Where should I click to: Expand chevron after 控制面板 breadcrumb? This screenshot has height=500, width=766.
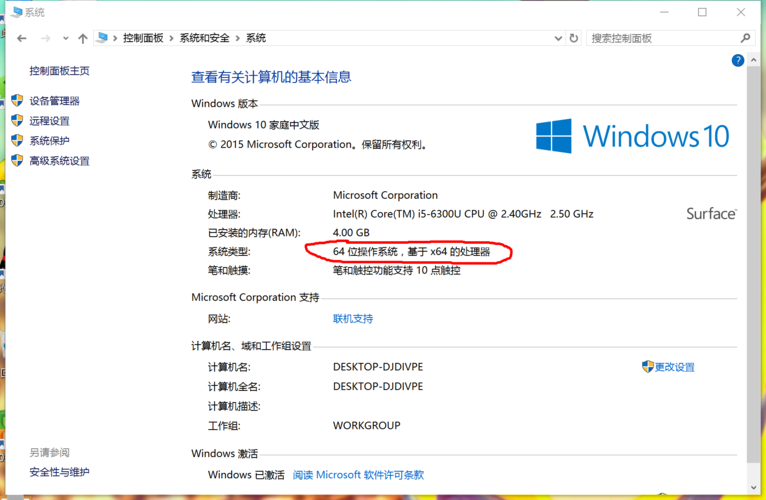171,38
